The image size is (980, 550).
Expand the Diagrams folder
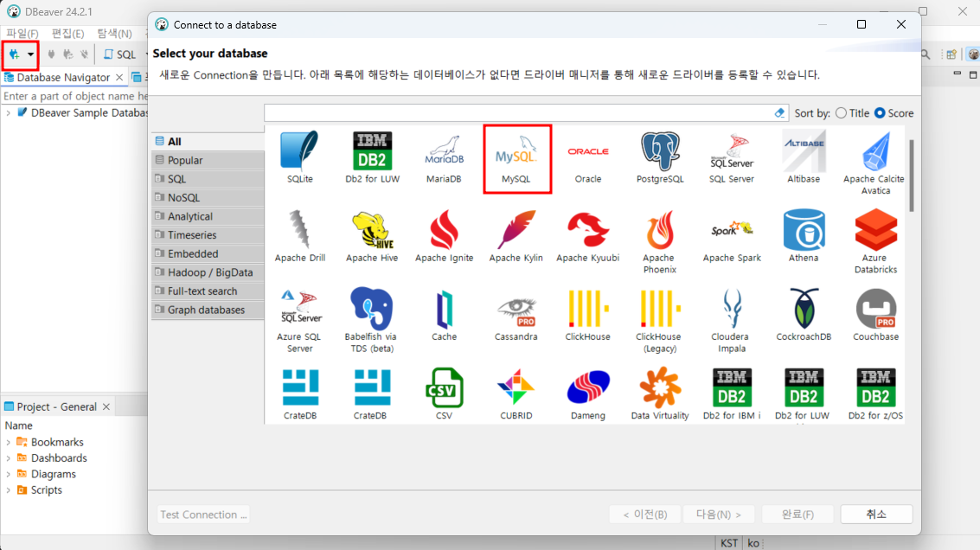point(8,475)
